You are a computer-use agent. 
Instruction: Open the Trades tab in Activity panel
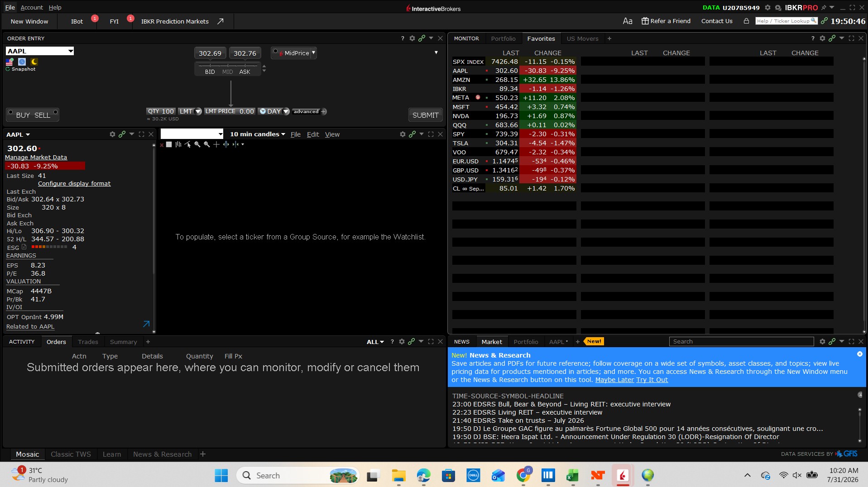tap(88, 342)
